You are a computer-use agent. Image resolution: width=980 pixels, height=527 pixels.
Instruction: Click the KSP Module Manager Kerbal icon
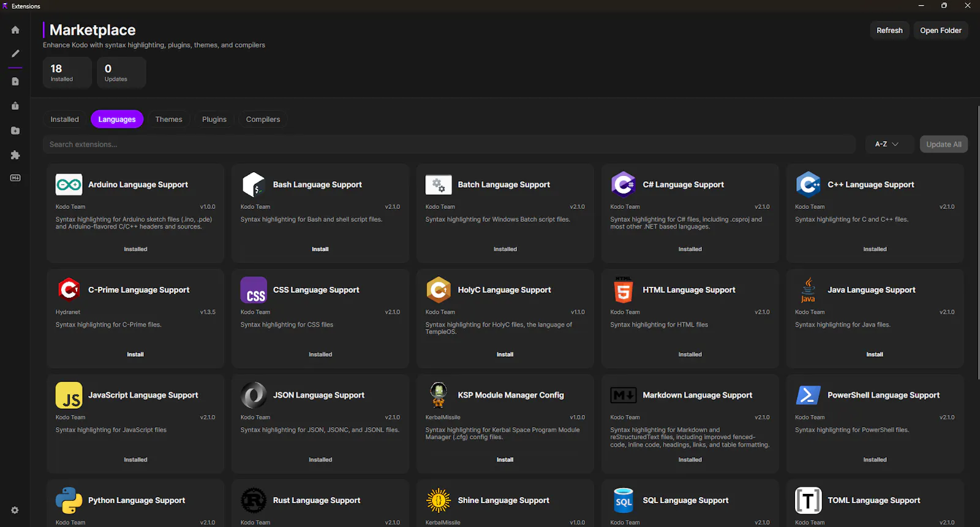[439, 395]
